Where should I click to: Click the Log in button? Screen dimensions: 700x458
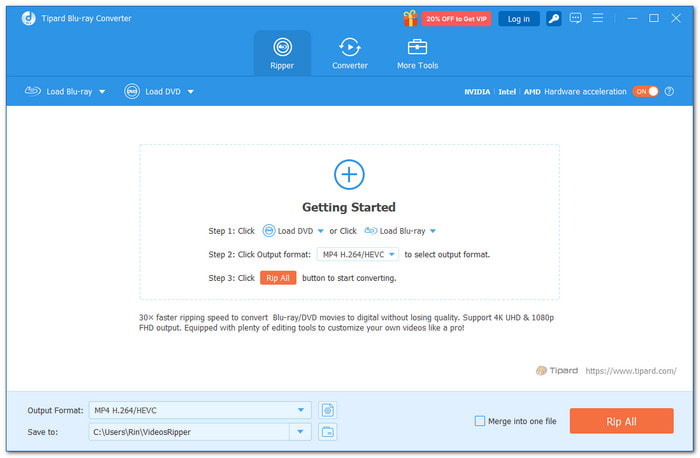[518, 19]
